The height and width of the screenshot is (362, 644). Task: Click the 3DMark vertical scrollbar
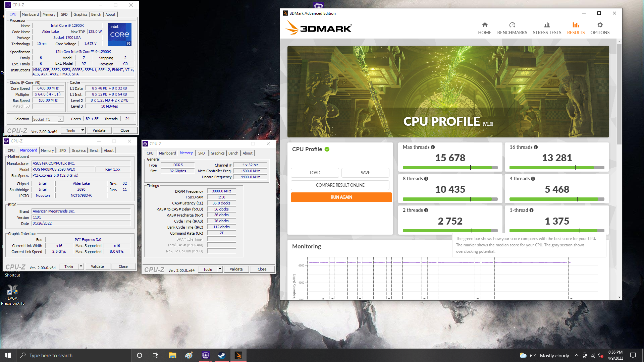(619, 94)
